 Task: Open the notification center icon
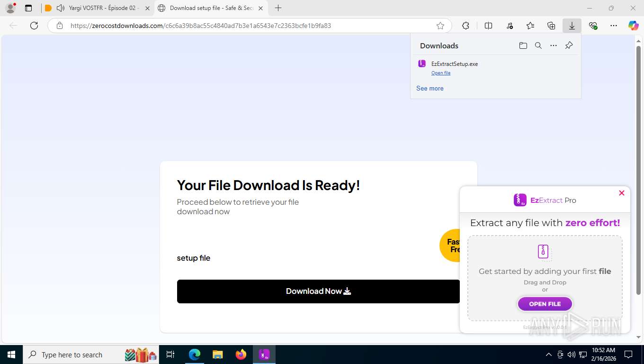[x=628, y=355]
